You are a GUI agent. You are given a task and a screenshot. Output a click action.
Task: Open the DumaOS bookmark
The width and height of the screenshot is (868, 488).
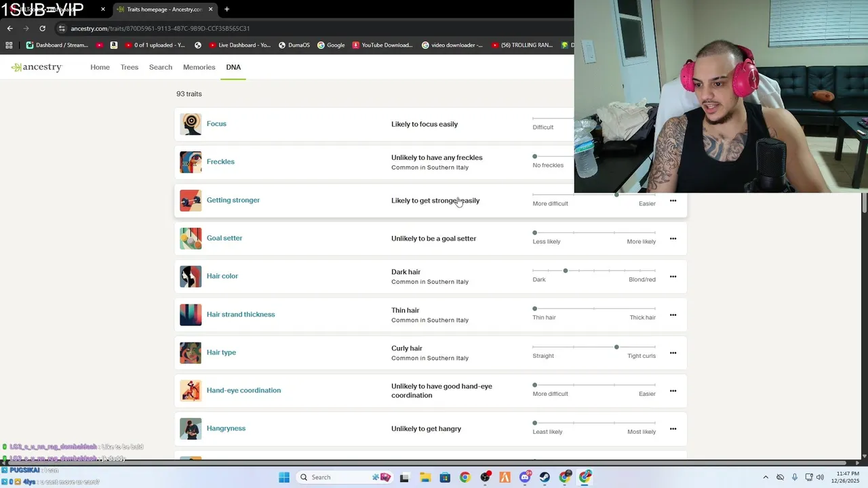(294, 45)
